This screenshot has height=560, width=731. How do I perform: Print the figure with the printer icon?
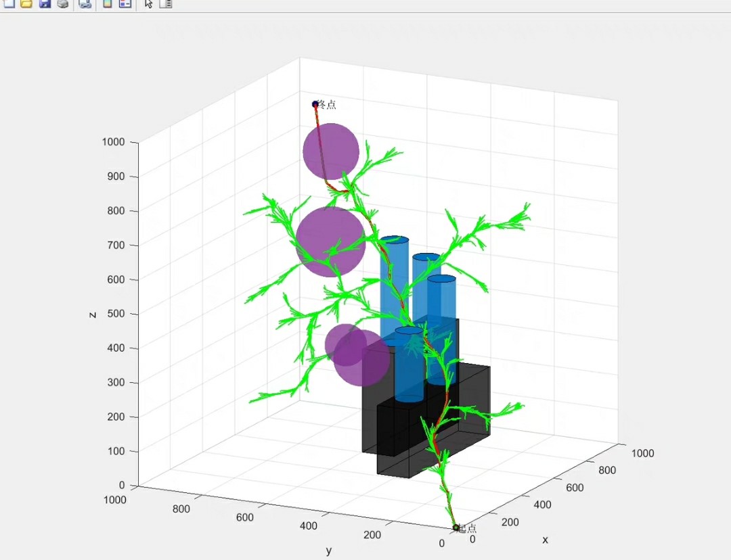coord(62,4)
